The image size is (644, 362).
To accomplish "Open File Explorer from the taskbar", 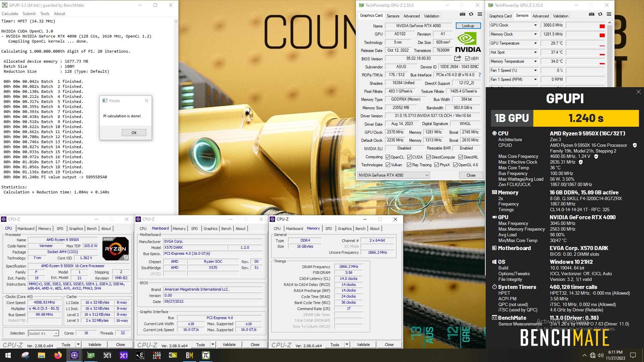I will point(42,355).
